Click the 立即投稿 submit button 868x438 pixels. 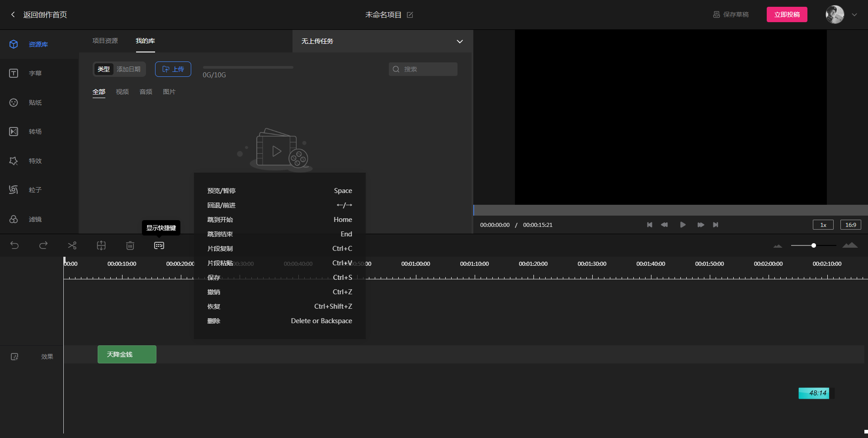pyautogui.click(x=787, y=14)
